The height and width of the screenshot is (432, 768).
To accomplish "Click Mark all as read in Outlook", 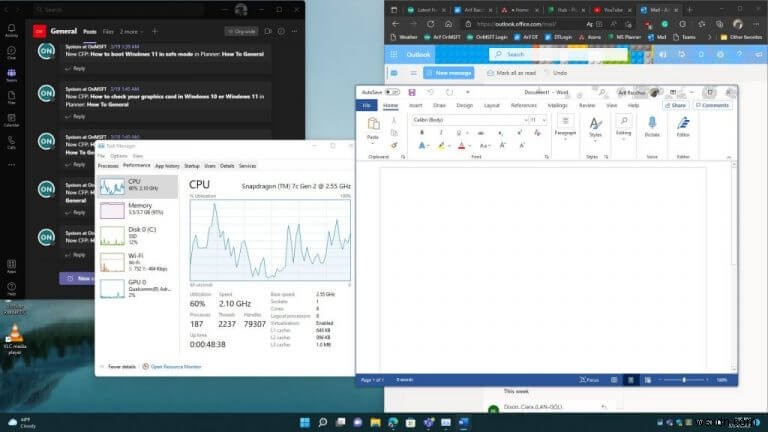I will [x=511, y=73].
